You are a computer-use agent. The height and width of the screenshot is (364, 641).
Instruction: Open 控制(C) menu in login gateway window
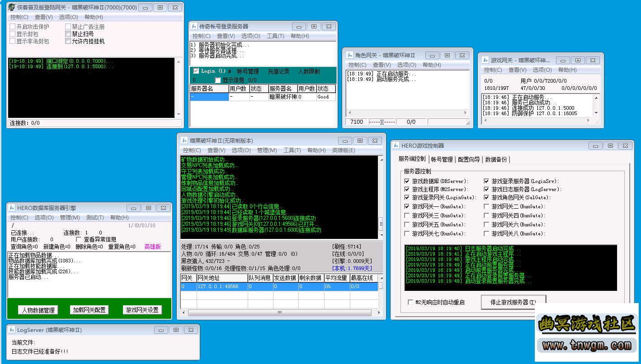point(19,17)
